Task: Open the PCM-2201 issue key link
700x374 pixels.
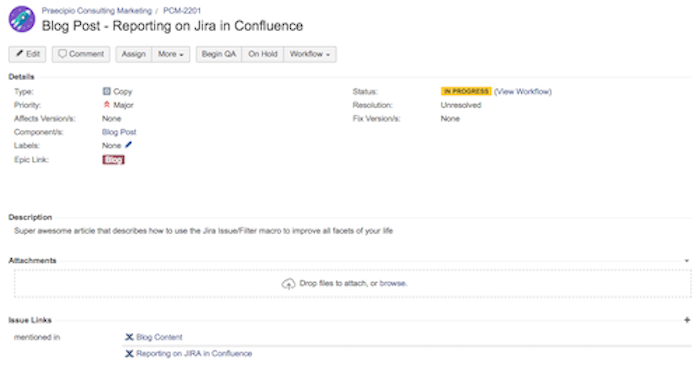Action: pyautogui.click(x=182, y=10)
